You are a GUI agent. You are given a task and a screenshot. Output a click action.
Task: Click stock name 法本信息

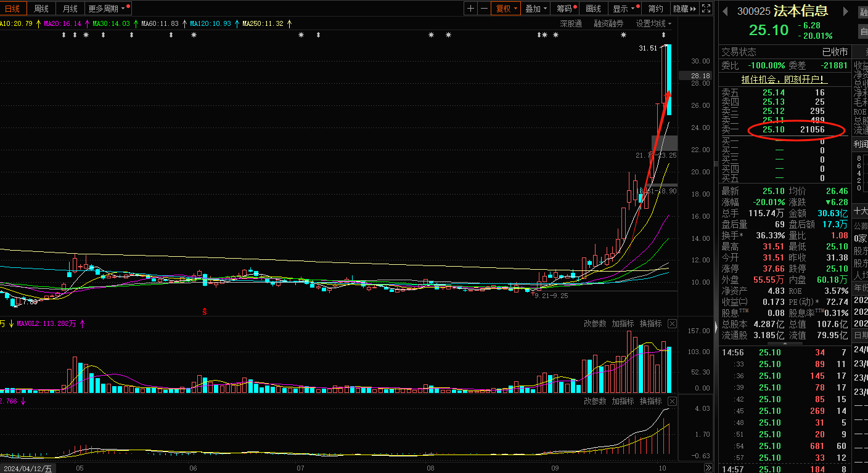[801, 10]
